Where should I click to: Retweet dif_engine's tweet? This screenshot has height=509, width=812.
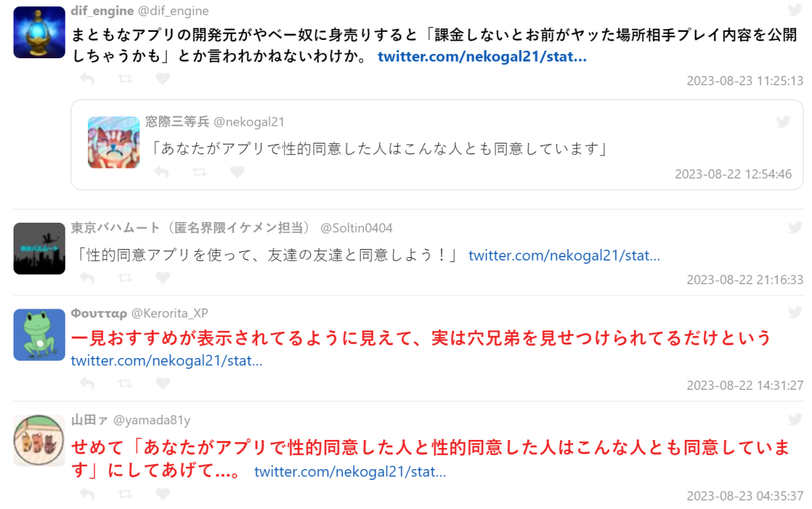point(125,79)
